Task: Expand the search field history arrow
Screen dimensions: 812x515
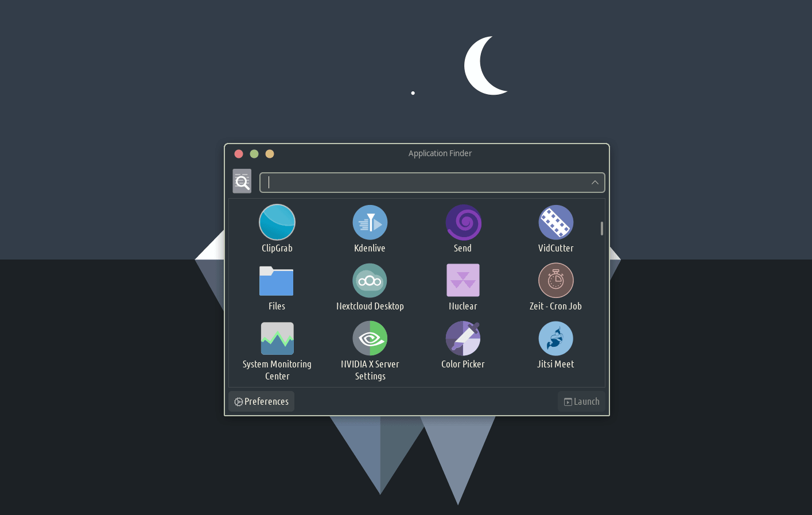Action: (595, 183)
